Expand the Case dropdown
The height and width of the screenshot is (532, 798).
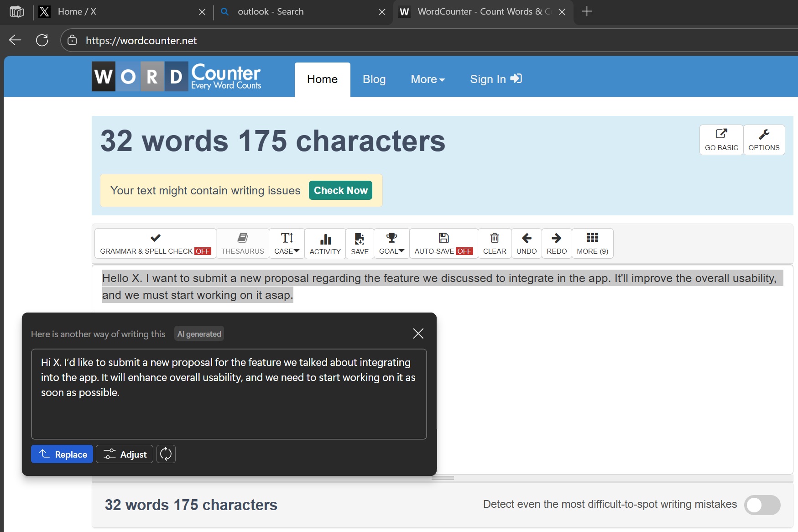pyautogui.click(x=287, y=244)
